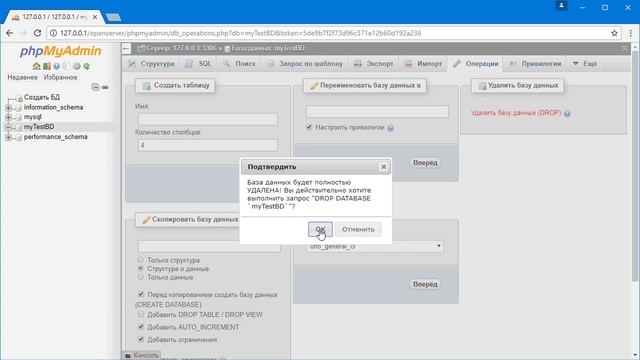Click Удалить базу данных (DROP) link
The width and height of the screenshot is (640, 360).
click(x=516, y=113)
